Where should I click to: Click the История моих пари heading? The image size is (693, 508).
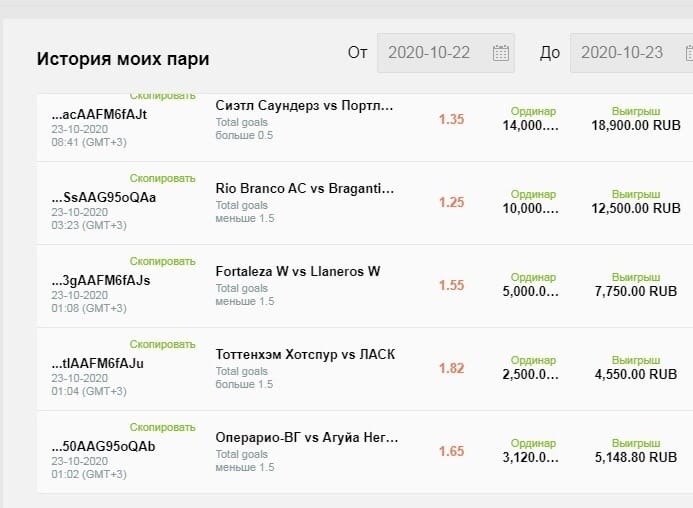(123, 59)
